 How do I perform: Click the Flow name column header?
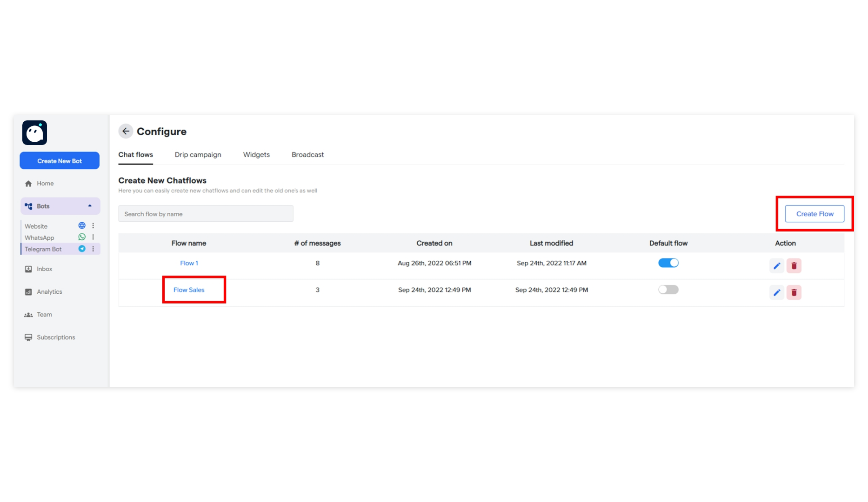coord(188,243)
